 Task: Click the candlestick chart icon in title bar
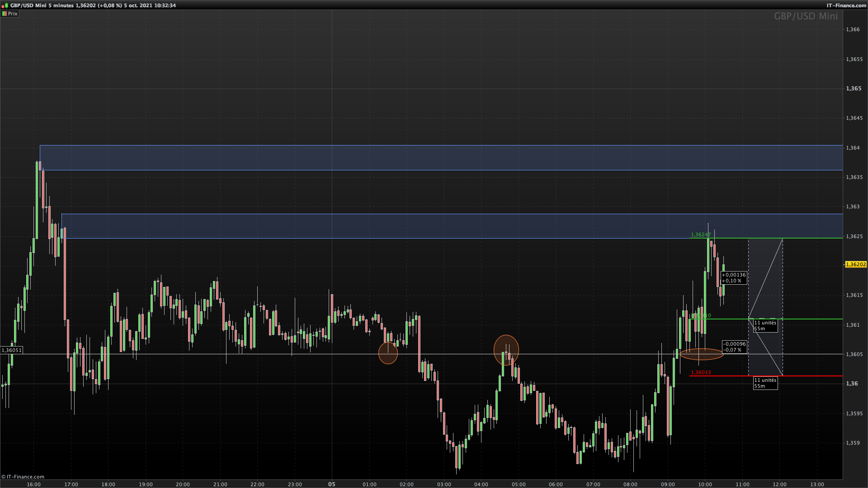click(5, 5)
